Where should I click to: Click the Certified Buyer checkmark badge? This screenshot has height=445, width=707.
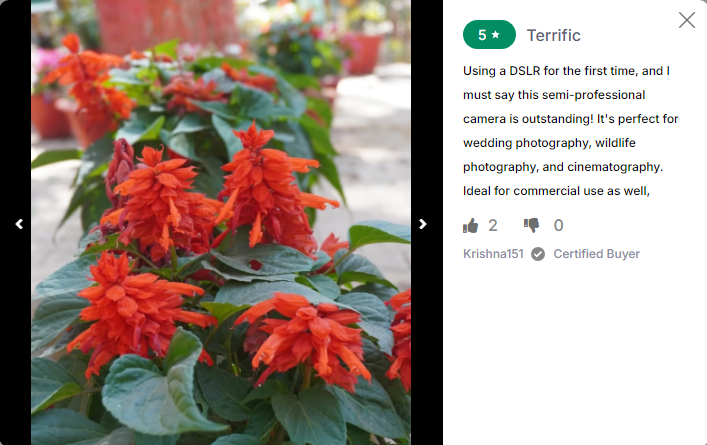537,254
